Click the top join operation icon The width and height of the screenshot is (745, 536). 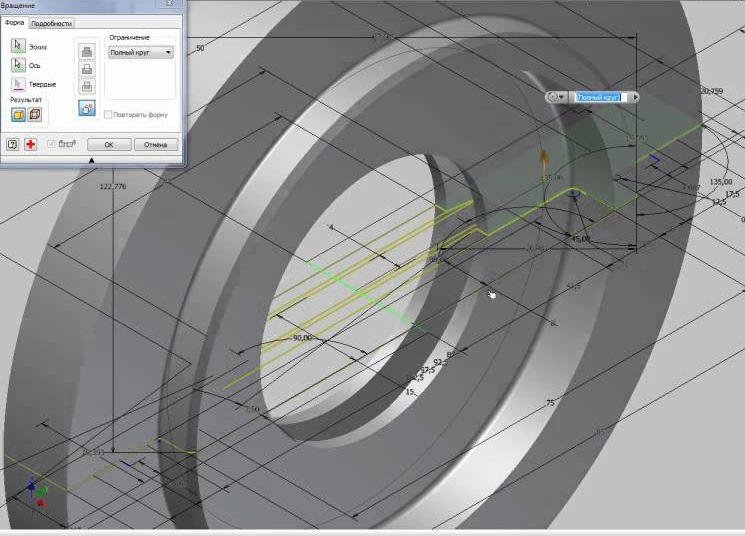point(87,50)
